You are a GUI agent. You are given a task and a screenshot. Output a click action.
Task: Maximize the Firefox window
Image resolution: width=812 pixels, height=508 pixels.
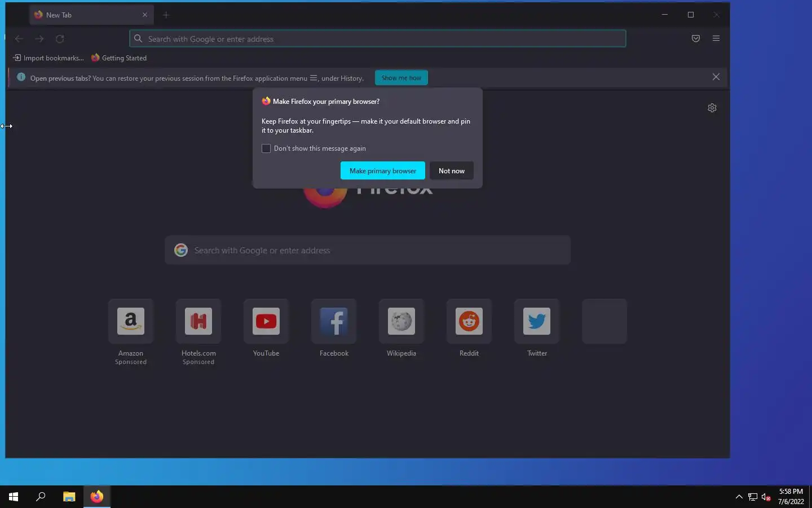(691, 15)
